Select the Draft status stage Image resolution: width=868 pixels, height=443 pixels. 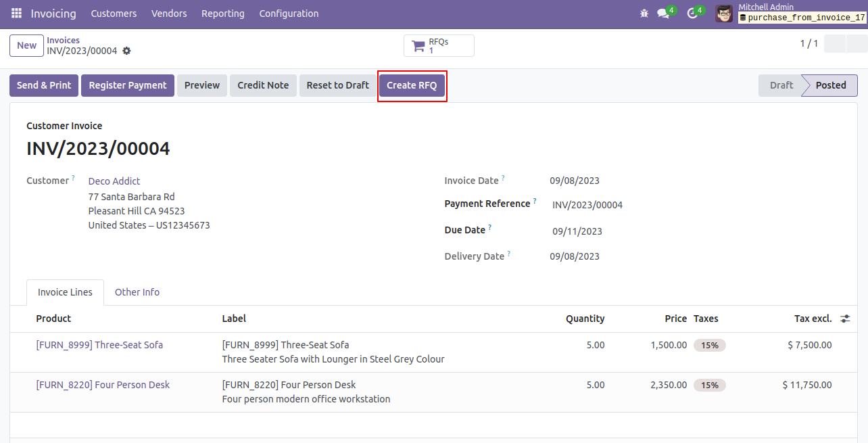[x=781, y=85]
